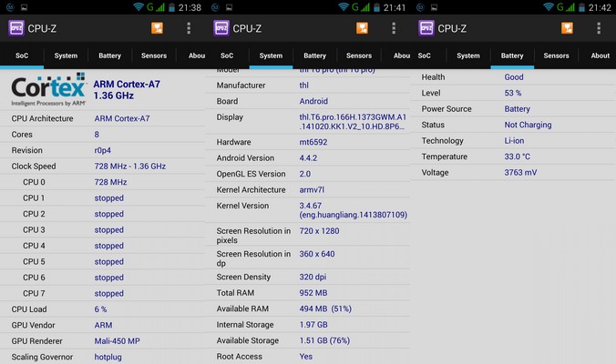616x364 pixels.
Task: Tap Status value 'Not Charging'
Action: (x=528, y=125)
